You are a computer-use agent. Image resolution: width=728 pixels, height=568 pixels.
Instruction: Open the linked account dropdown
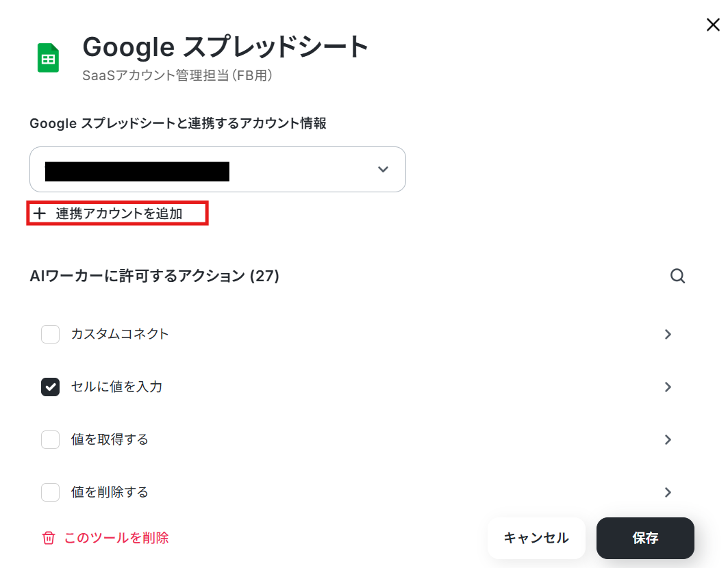click(218, 170)
